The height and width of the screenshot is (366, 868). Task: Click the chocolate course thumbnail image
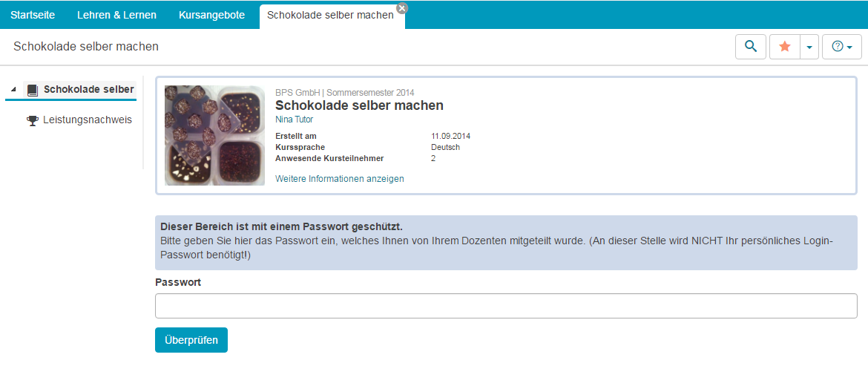(215, 135)
